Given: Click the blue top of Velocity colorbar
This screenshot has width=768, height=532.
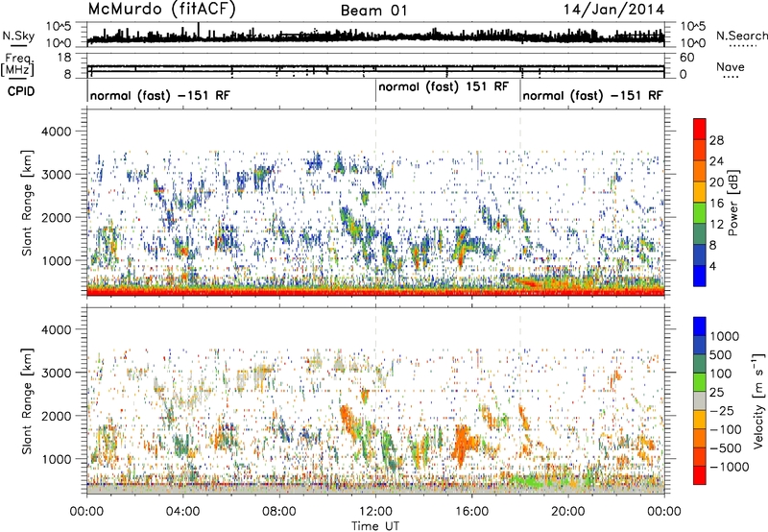Looking at the screenshot, I should click(700, 326).
